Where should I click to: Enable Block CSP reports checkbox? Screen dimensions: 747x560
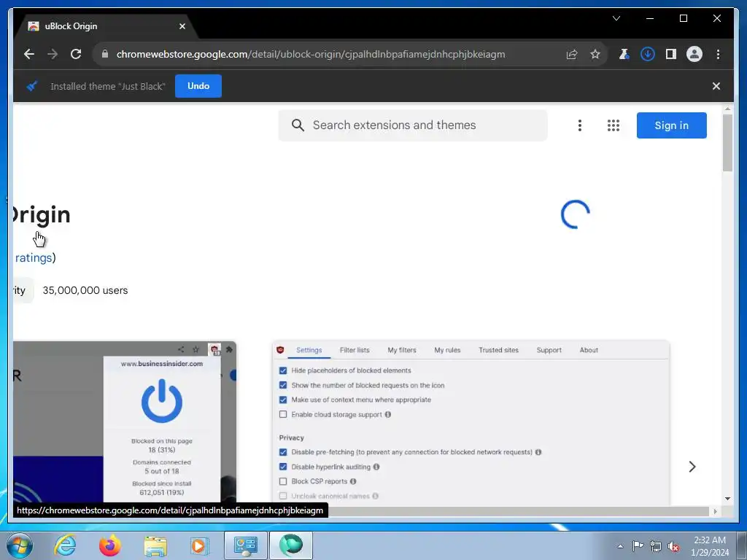(283, 481)
